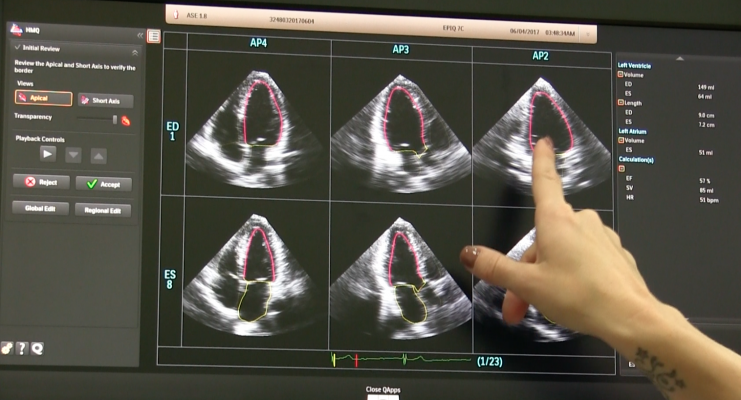Click the yellow ED marker on ECG strip

point(334,360)
